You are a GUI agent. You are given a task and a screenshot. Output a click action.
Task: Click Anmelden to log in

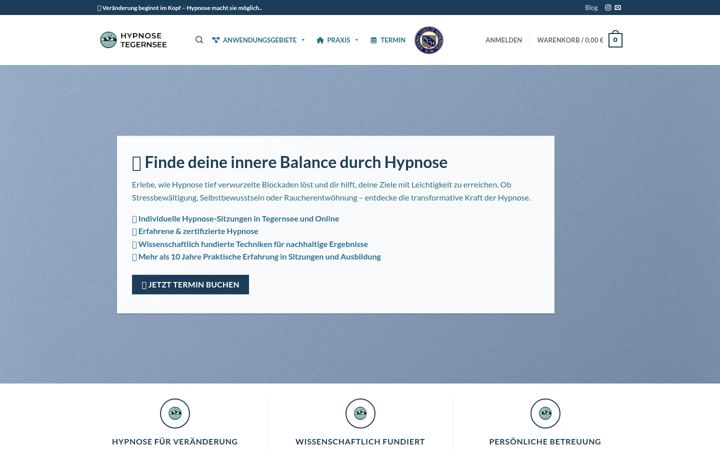click(504, 40)
